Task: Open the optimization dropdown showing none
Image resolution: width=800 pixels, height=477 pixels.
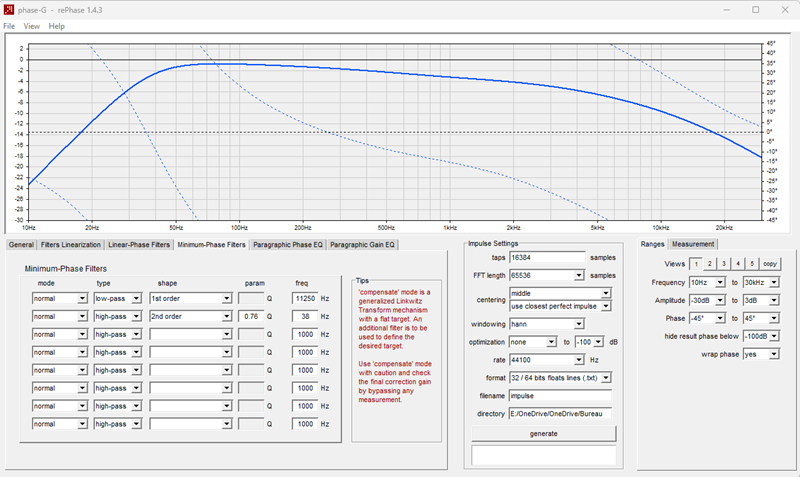Action: (x=533, y=342)
